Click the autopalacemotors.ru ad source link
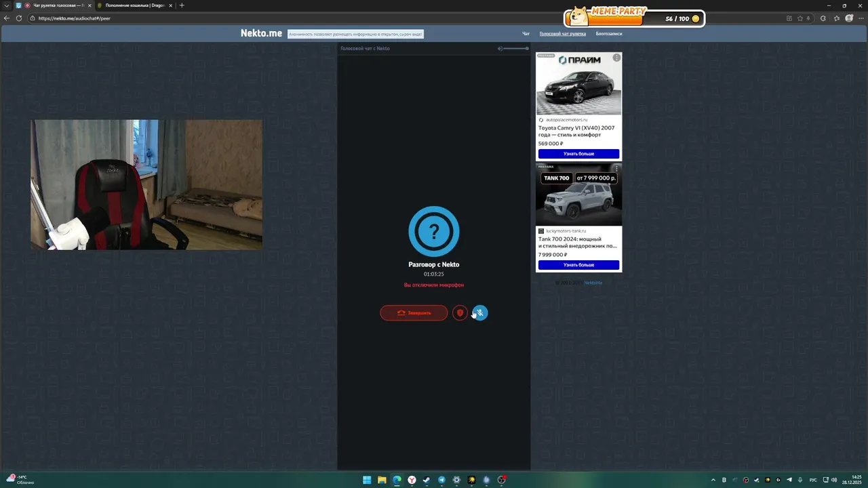 [566, 120]
